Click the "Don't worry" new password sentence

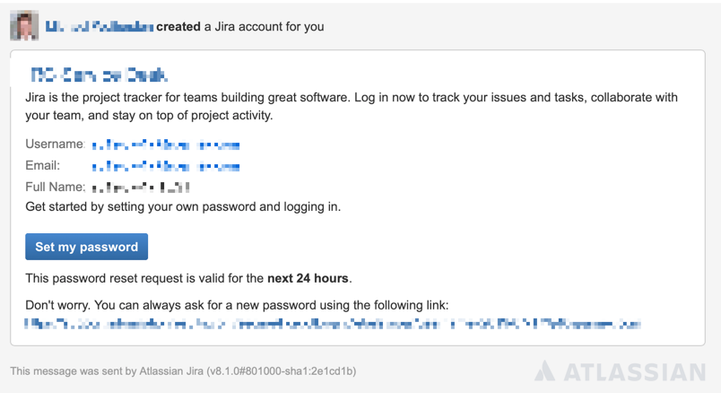(x=237, y=305)
